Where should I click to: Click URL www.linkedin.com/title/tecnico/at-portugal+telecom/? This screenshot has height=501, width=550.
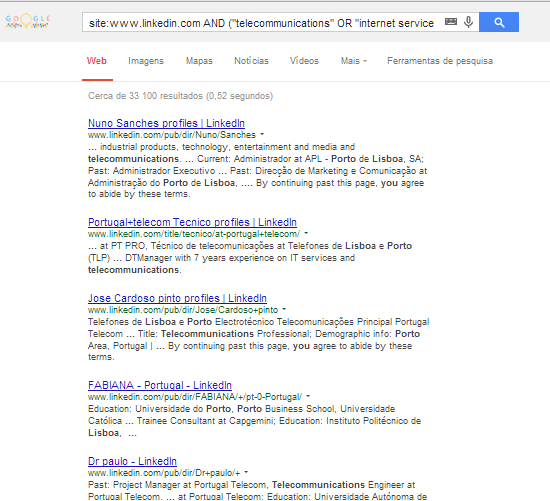point(194,234)
